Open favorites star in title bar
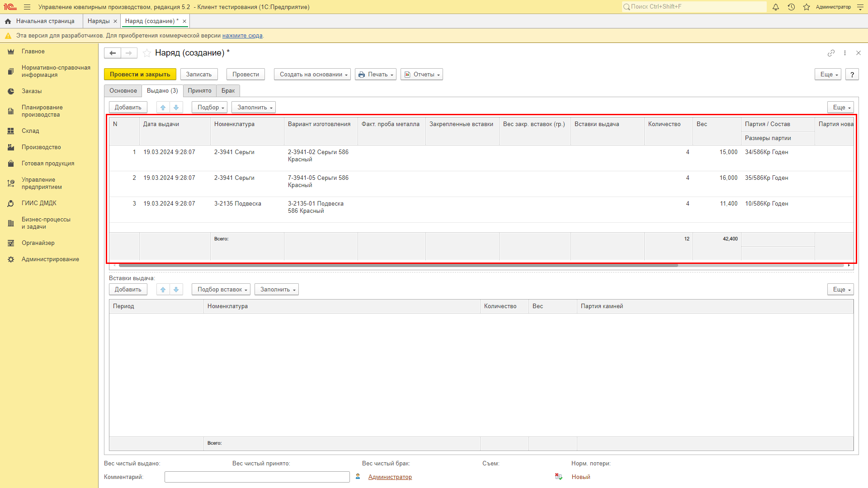Screen dimensions: 868x488 click(807, 7)
